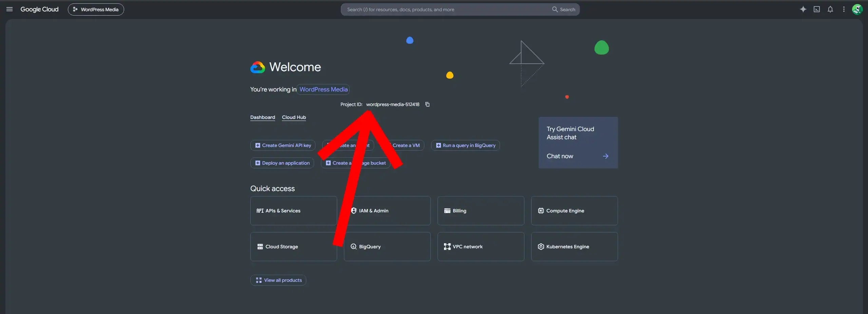Select the project ID text wordpress-media-512418
The height and width of the screenshot is (314, 868).
[393, 104]
